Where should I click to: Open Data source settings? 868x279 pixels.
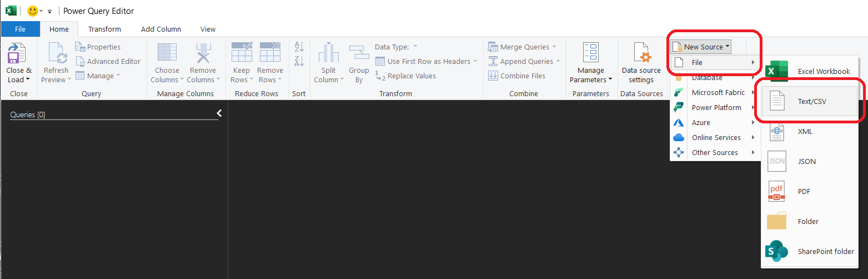click(x=641, y=63)
